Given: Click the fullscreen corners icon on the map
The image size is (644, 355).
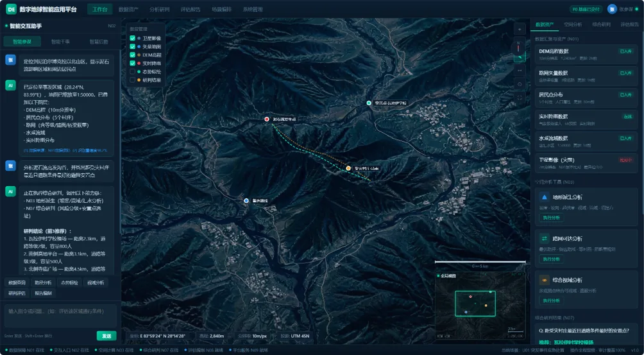Looking at the screenshot, I should pos(520,98).
